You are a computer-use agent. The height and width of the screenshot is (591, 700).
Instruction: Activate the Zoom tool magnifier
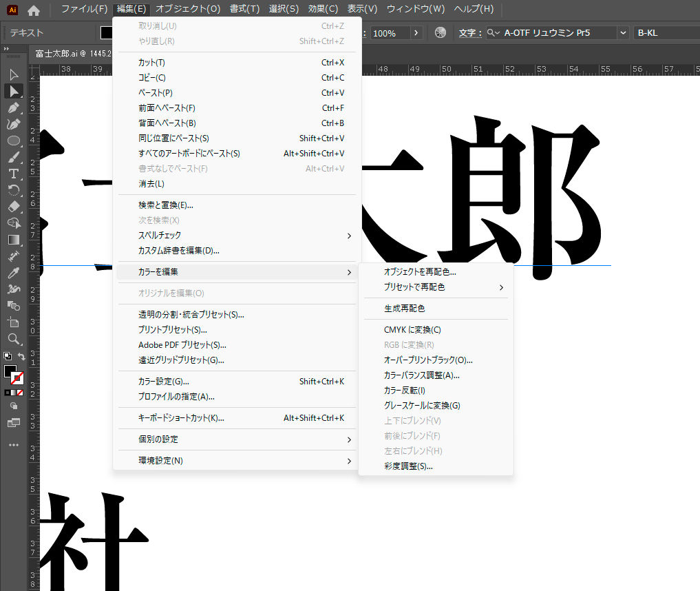[13, 339]
